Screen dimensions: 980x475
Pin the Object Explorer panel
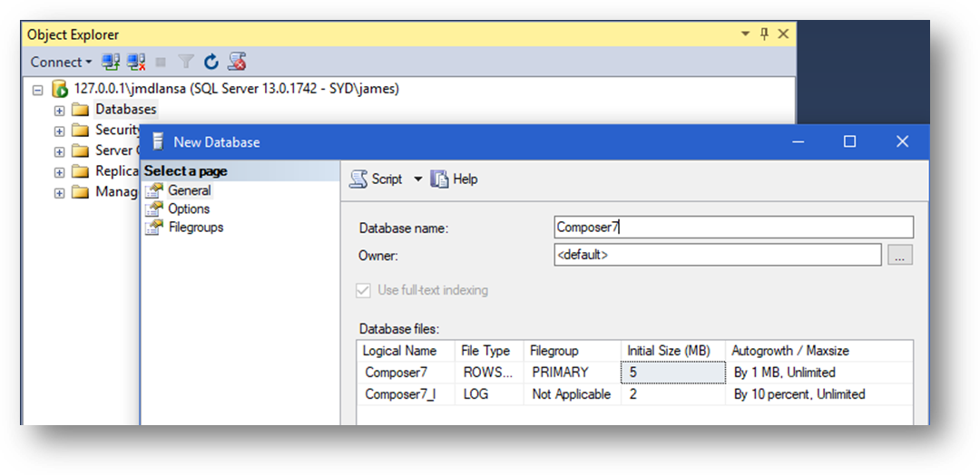764,34
